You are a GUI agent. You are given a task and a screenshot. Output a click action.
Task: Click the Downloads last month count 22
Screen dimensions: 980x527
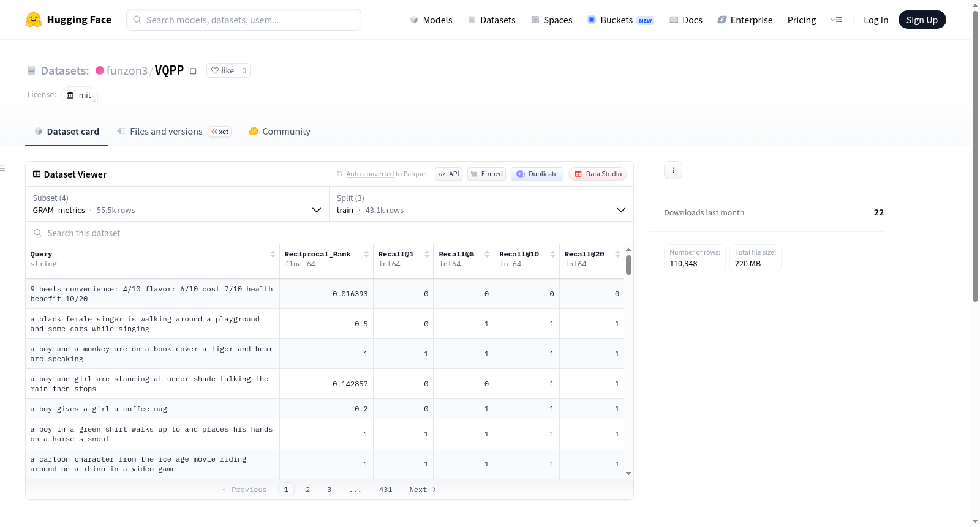[879, 212]
